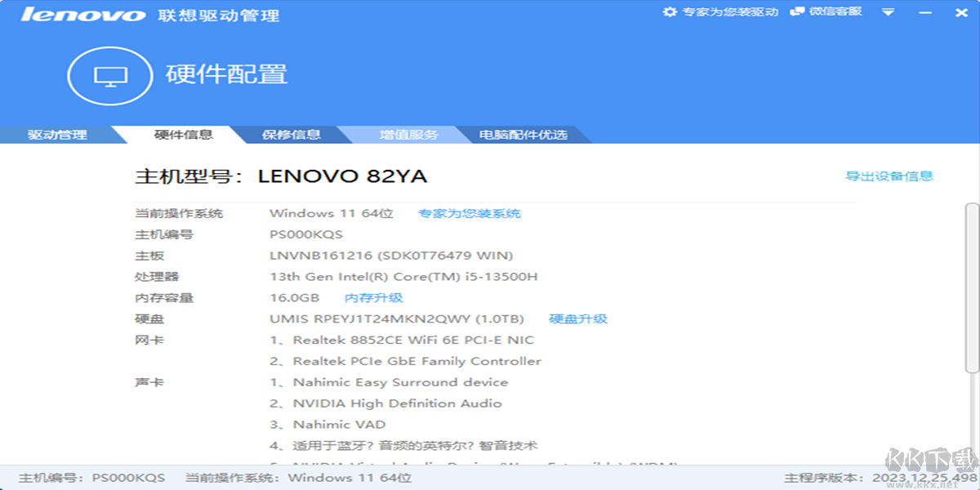The height and width of the screenshot is (490, 980).
Task: Click the 专家为您装驱动 text in title bar
Action: (x=731, y=12)
